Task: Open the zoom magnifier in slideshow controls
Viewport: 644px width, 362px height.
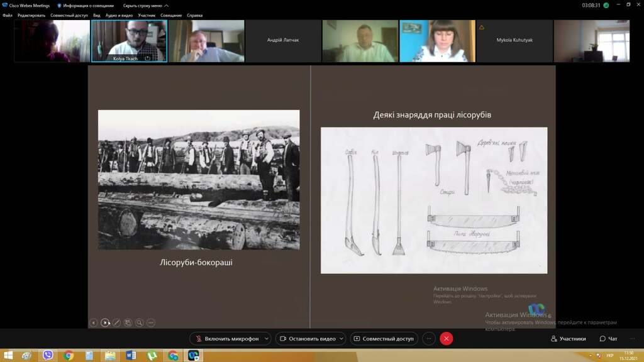Action: 139,322
